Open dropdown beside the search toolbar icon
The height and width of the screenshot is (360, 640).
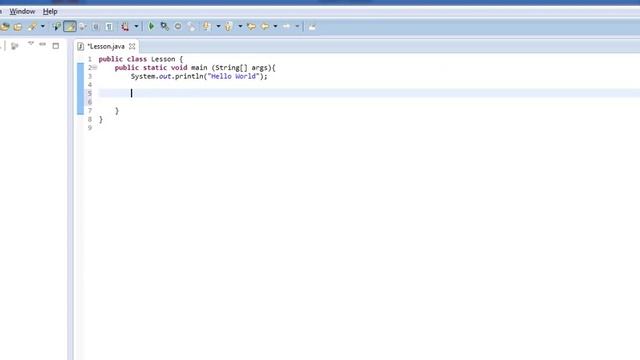[42, 27]
